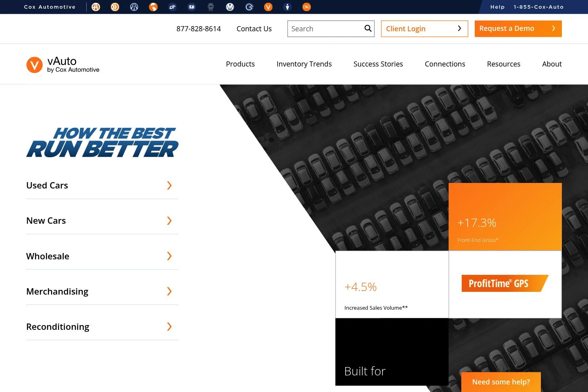Expand Used Cars with its orange chevron
Viewport: 588px width, 392px height.
pos(169,185)
